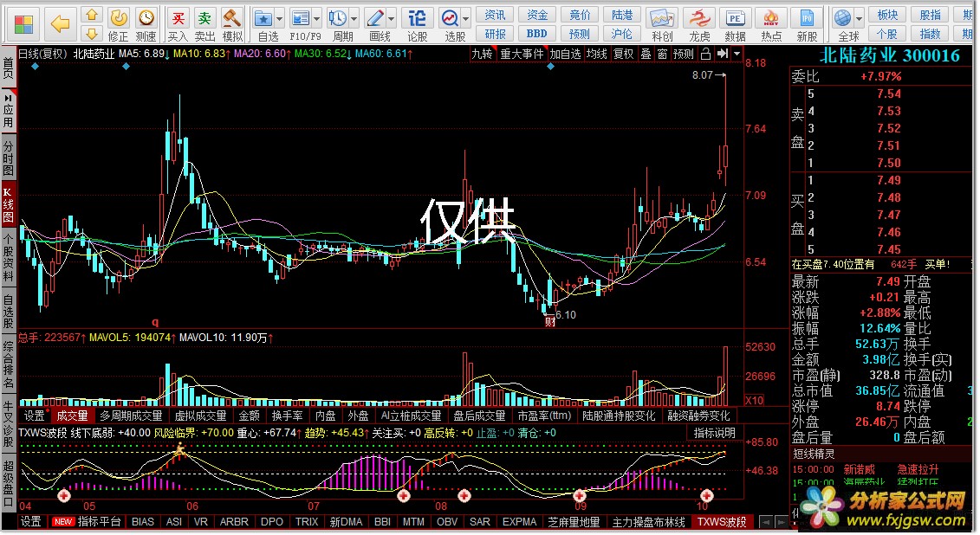Open the 新股 IPO icon
The height and width of the screenshot is (535, 980).
pos(807,24)
